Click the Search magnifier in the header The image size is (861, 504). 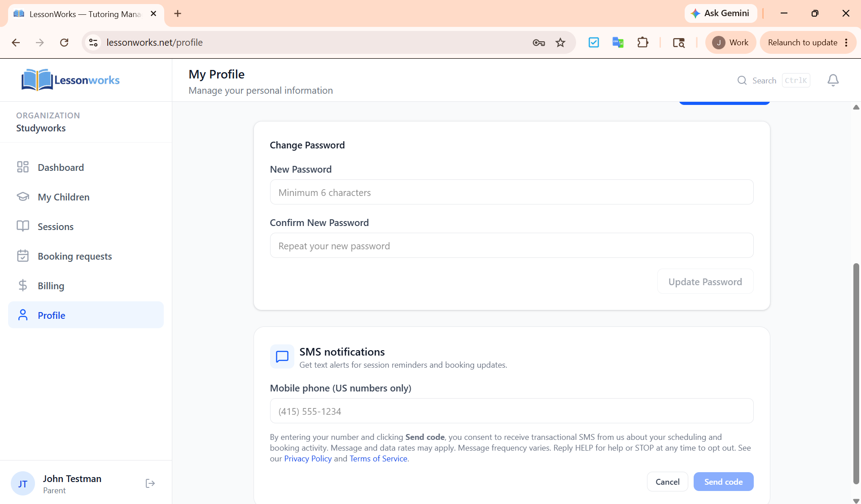point(742,80)
